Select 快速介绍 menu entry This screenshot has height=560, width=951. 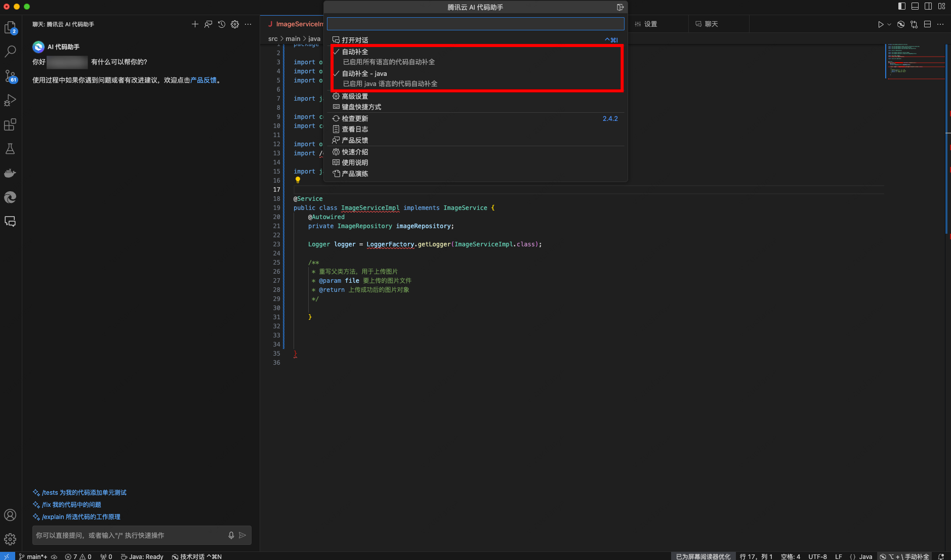coord(476,152)
